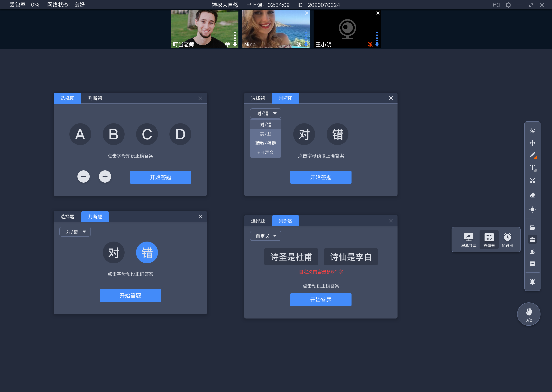552x392 pixels.
Task: Click plus button to add answer option
Action: pos(105,177)
